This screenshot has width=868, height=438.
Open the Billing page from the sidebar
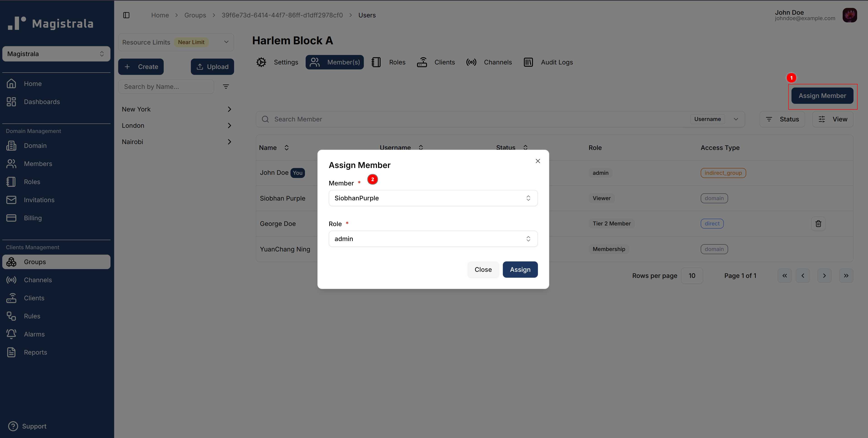click(x=33, y=218)
